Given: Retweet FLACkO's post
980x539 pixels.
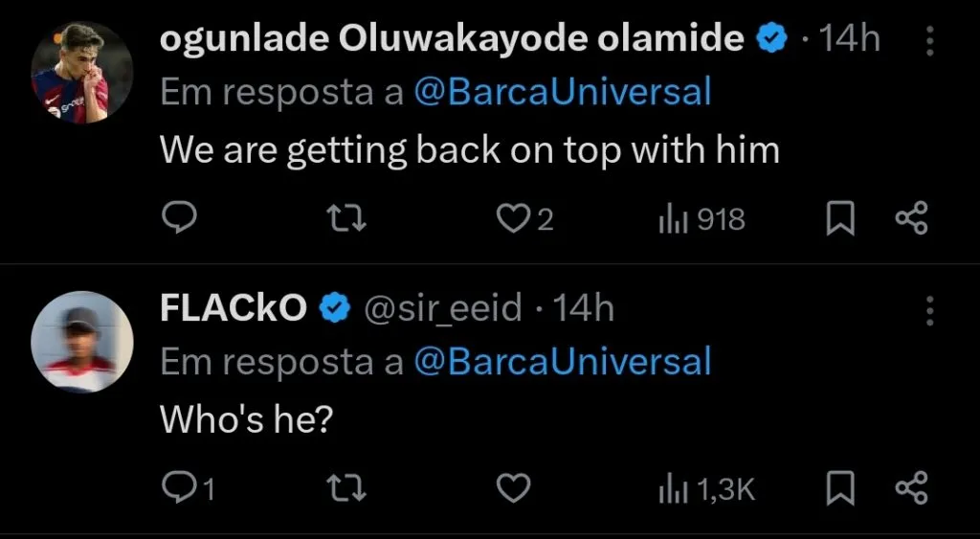Looking at the screenshot, I should tap(347, 489).
